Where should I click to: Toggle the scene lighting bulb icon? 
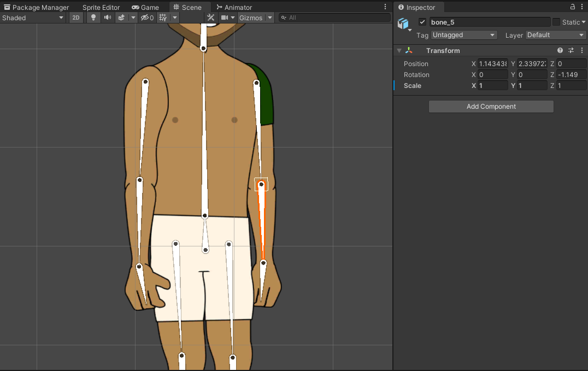tap(93, 17)
